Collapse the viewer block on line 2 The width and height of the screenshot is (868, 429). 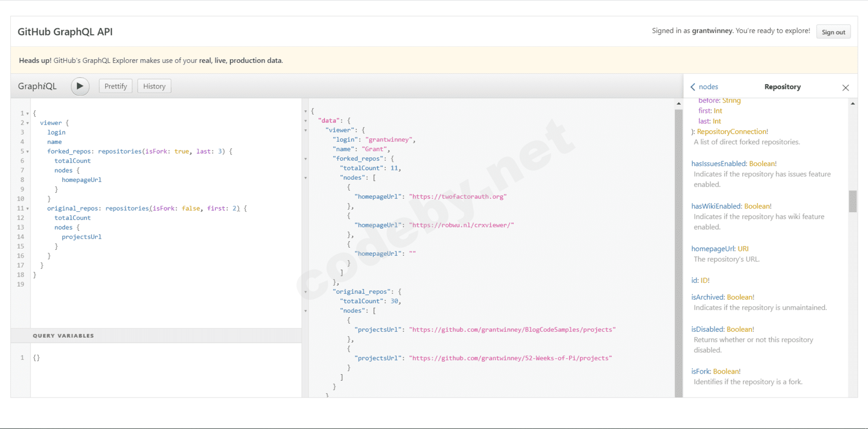pyautogui.click(x=28, y=123)
